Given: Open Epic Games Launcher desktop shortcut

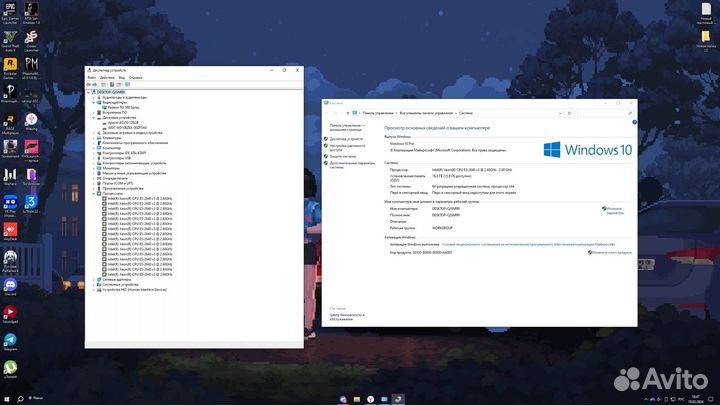Looking at the screenshot, I should coord(10,13).
